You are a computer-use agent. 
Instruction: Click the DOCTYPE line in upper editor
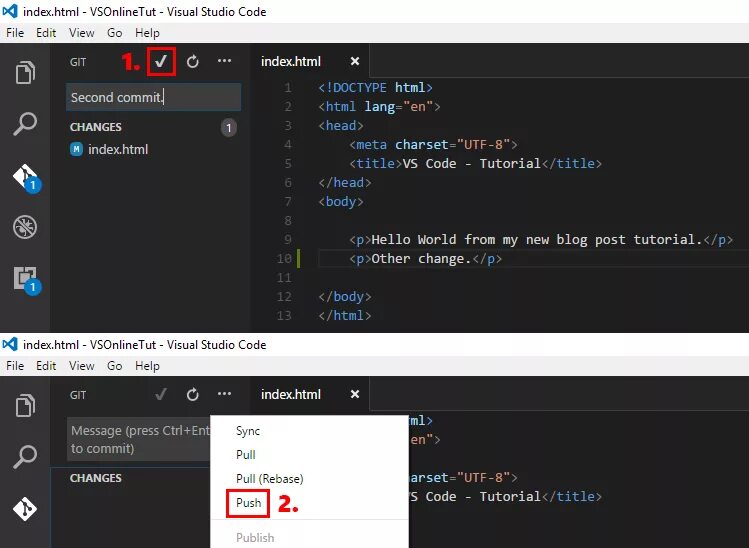[375, 87]
